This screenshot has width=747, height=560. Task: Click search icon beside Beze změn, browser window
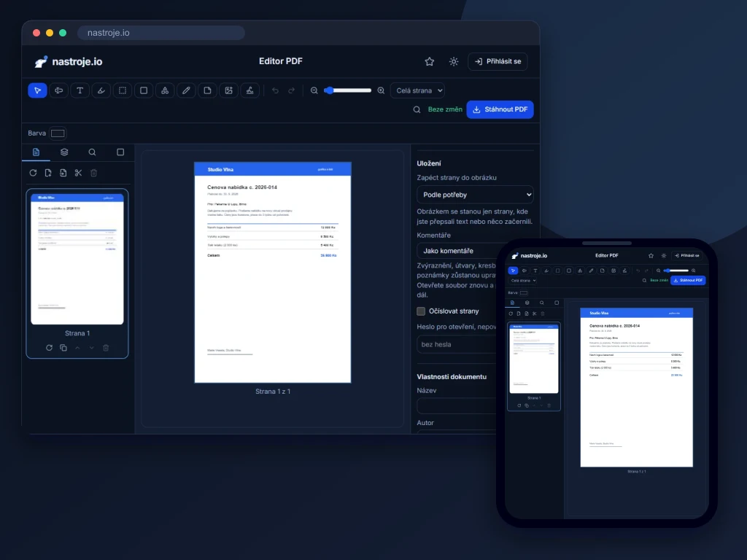point(417,109)
